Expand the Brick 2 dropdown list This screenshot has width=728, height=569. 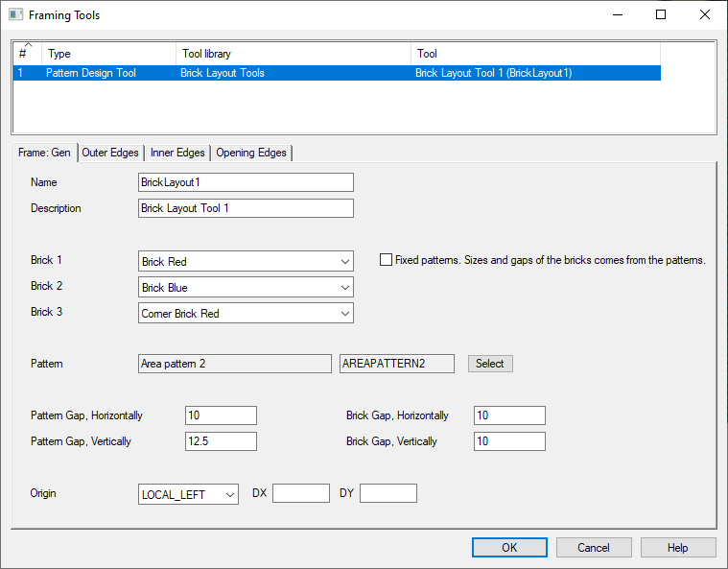[x=247, y=287]
